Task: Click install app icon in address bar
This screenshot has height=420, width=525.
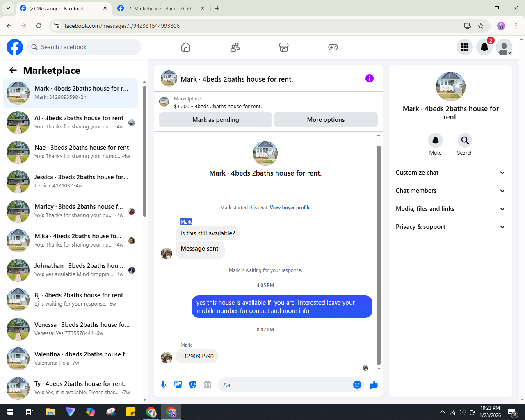Action: (x=468, y=26)
